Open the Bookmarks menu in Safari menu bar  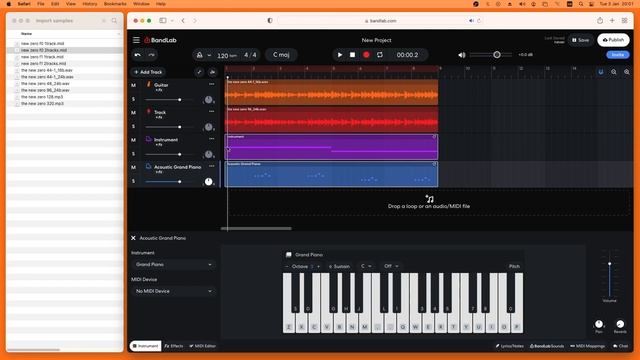click(x=115, y=4)
